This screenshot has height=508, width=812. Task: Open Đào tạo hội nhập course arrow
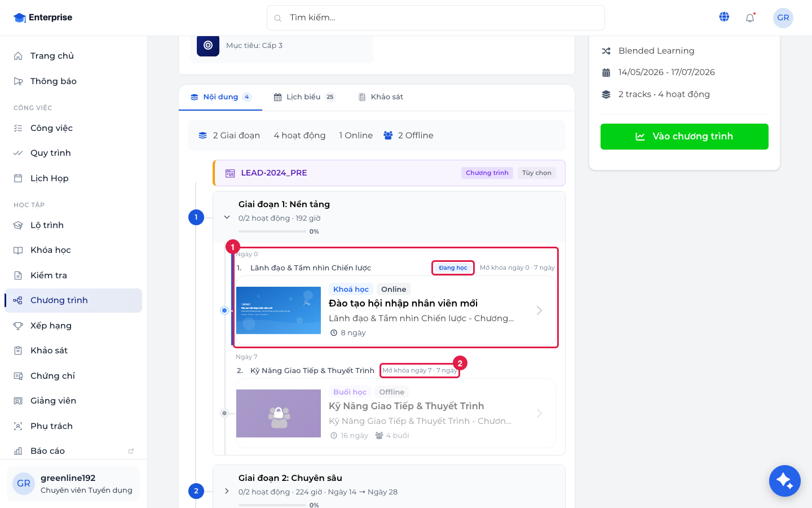point(539,310)
